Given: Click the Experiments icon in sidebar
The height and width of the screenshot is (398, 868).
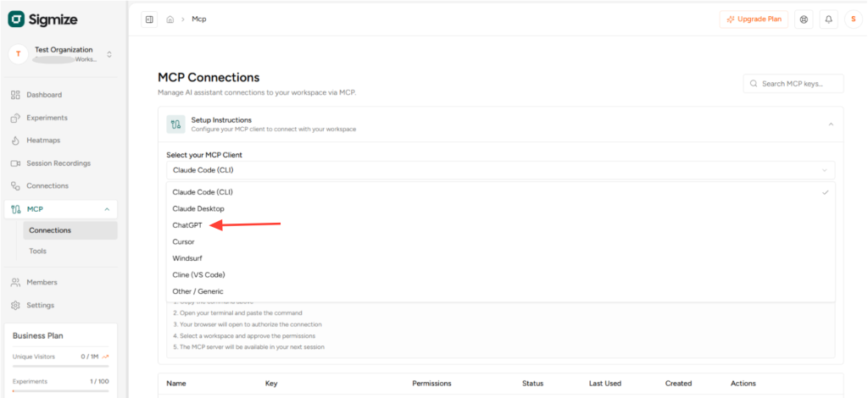Looking at the screenshot, I should point(15,118).
